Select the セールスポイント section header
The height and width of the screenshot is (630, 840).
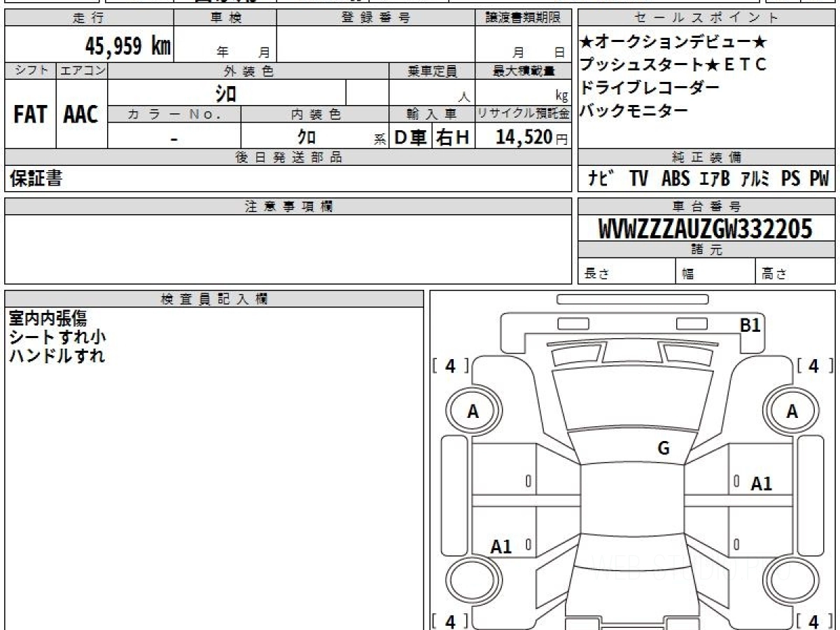click(x=706, y=18)
